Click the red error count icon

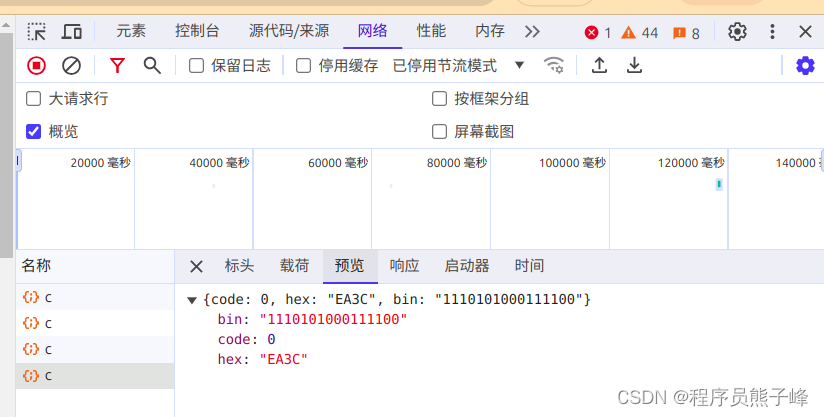(x=591, y=33)
